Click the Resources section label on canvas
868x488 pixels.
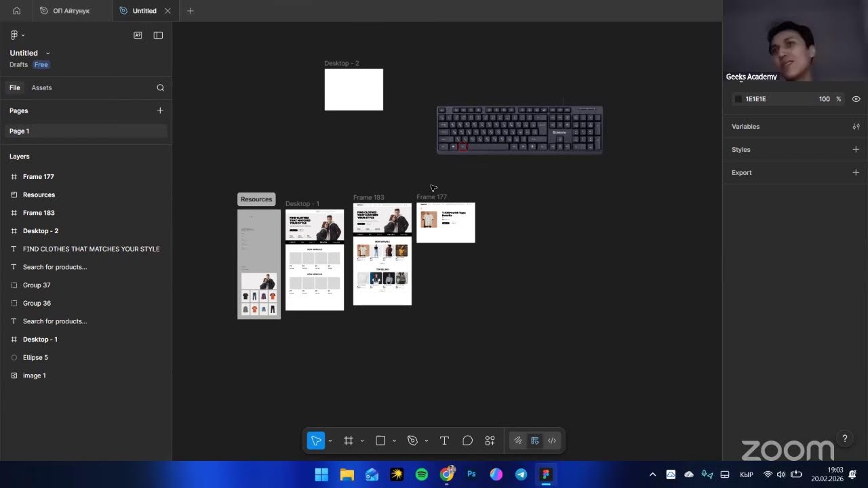click(x=256, y=199)
